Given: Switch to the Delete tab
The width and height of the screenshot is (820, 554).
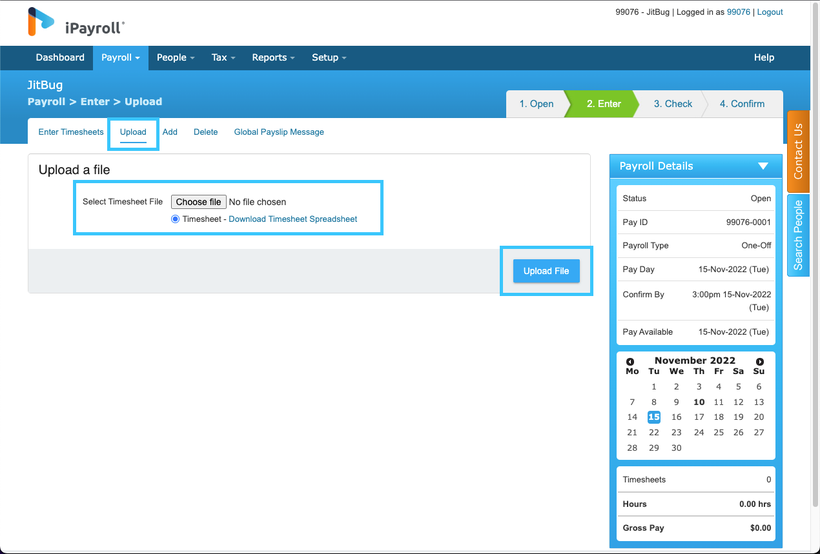Looking at the screenshot, I should click(x=206, y=132).
